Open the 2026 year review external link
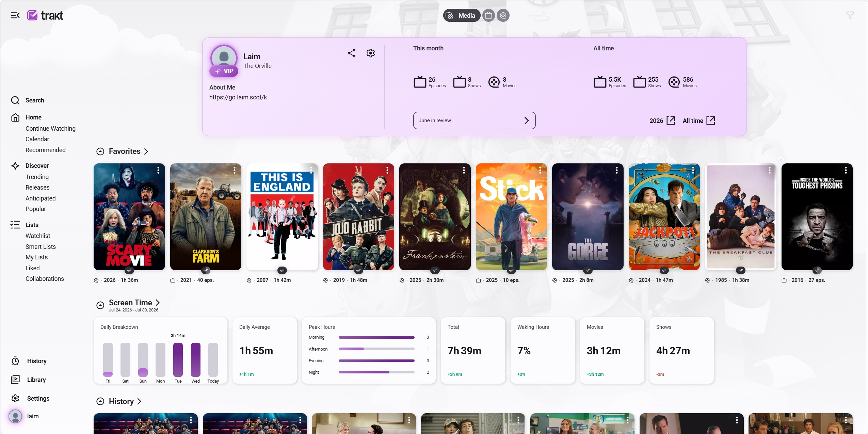 tap(662, 120)
